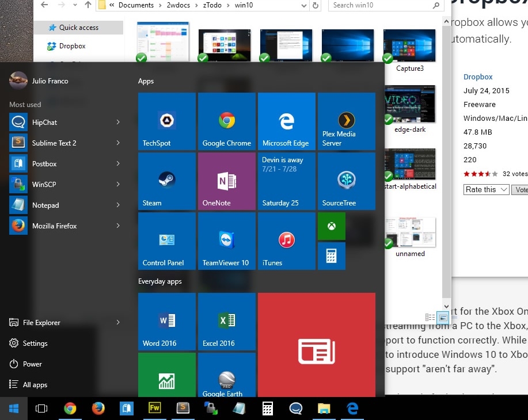Open the Microsoft Edge tile

[287, 121]
